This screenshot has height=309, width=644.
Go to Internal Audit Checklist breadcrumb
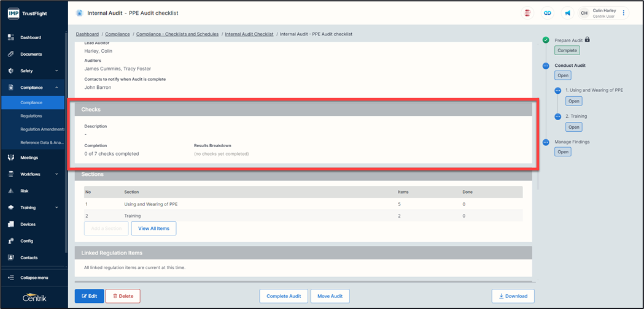point(249,34)
